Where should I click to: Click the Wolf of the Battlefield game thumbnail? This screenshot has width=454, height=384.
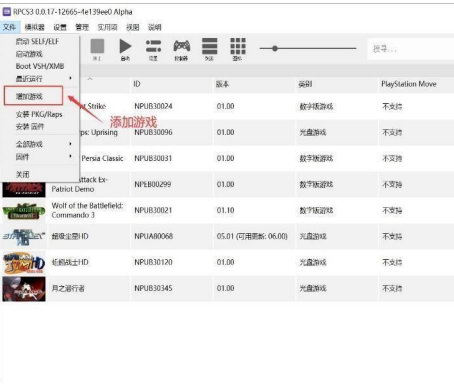[x=24, y=211]
